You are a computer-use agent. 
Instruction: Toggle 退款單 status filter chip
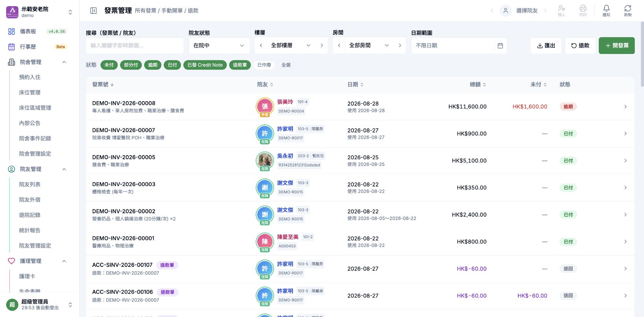click(x=240, y=65)
